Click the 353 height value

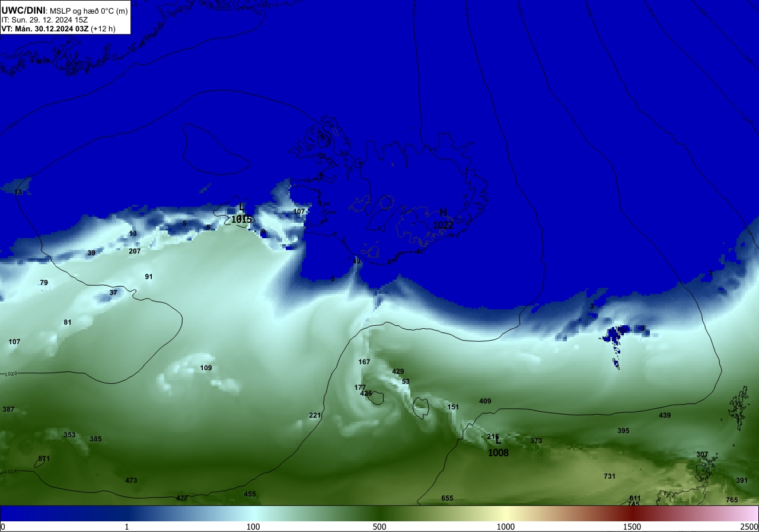click(69, 435)
